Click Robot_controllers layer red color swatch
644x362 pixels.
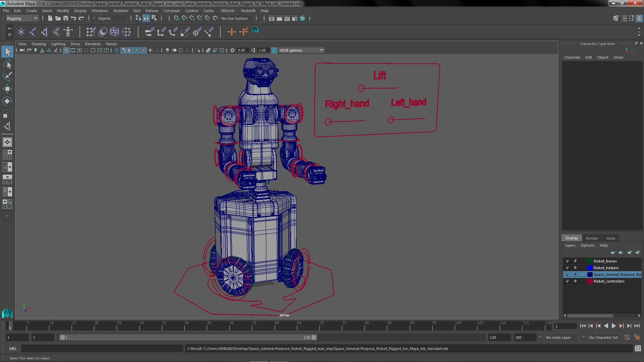click(x=590, y=281)
